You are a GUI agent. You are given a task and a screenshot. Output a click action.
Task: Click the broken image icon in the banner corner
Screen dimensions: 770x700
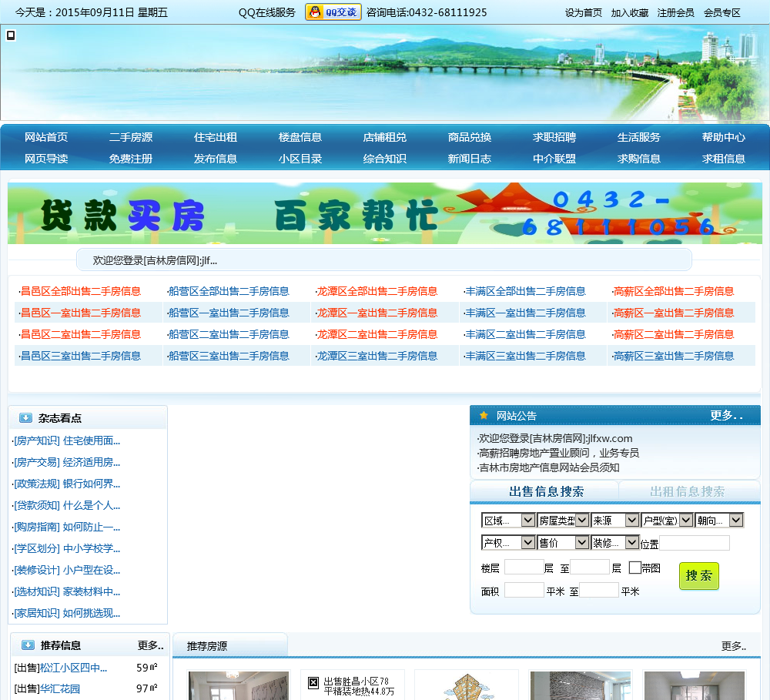tap(10, 35)
